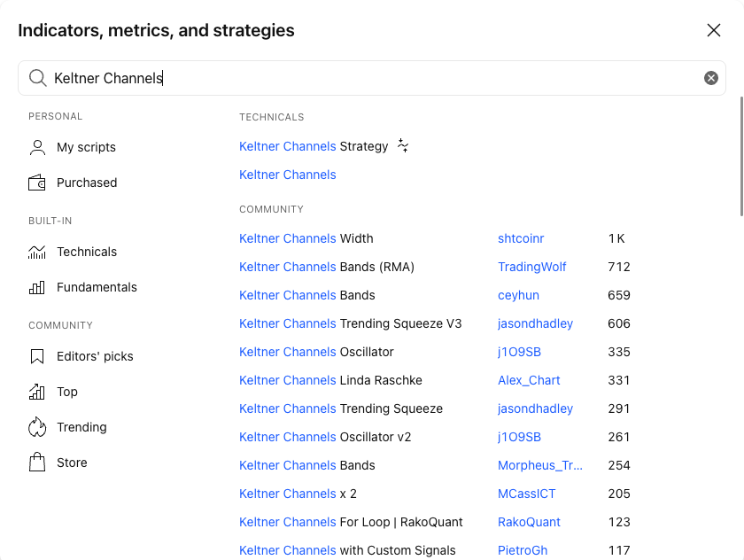Screen dimensions: 744x560
Task: Show Fundamentals category
Action: pos(97,287)
